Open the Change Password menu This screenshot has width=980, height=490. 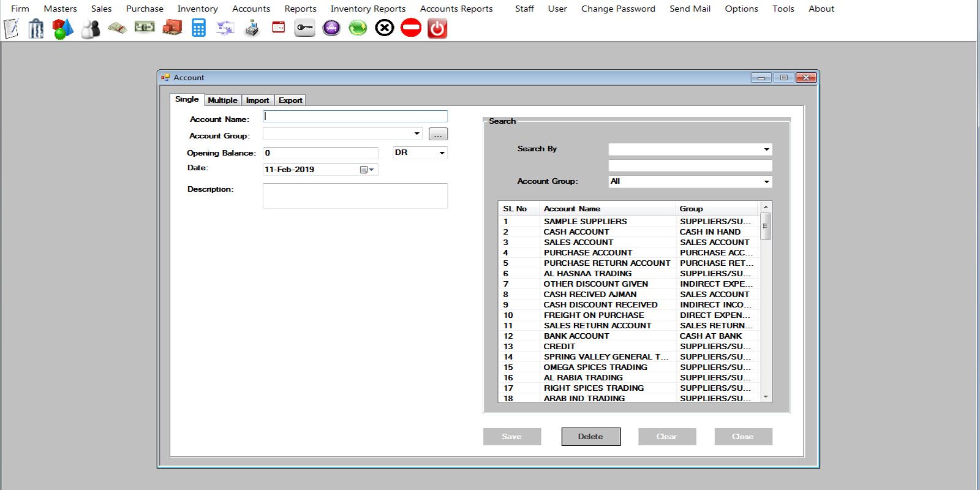click(x=618, y=9)
